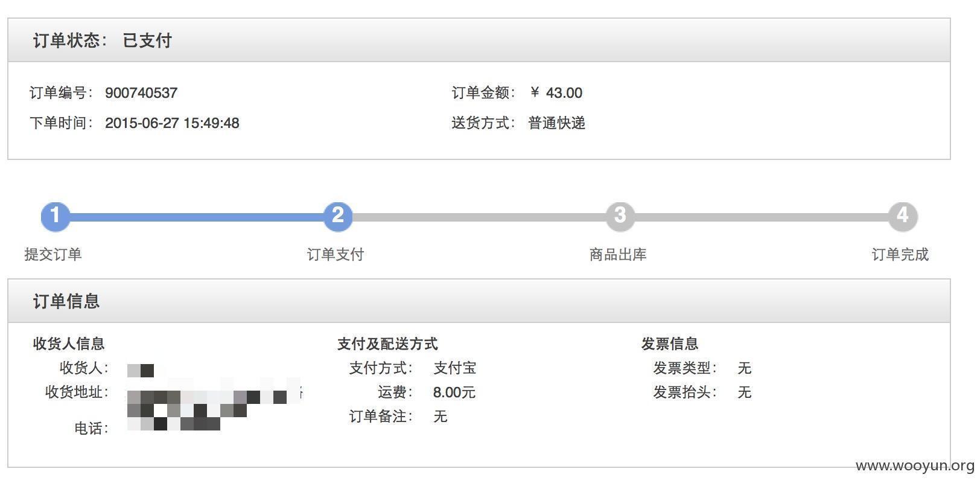980x483 pixels.
Task: Click the 已支付 order status text
Action: point(147,40)
